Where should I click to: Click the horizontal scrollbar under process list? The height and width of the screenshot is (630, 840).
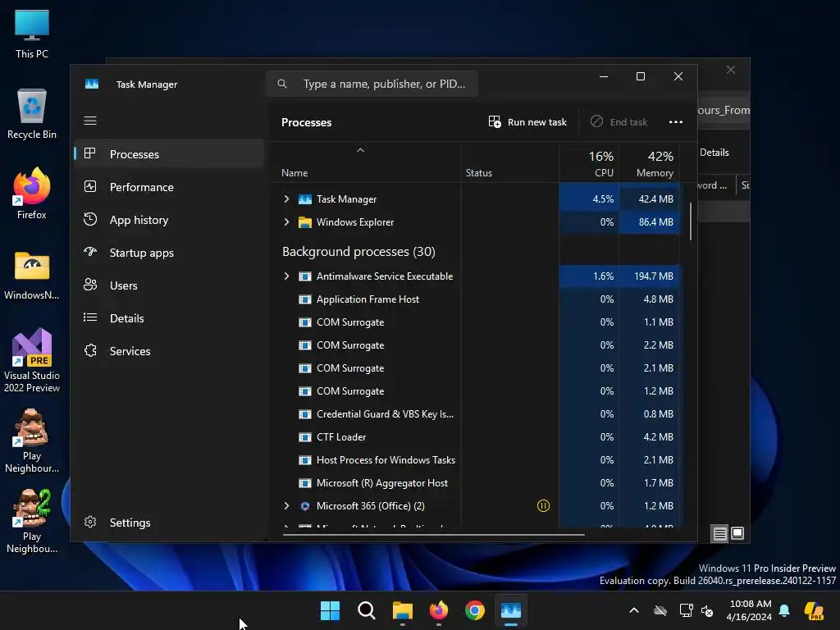(x=433, y=535)
